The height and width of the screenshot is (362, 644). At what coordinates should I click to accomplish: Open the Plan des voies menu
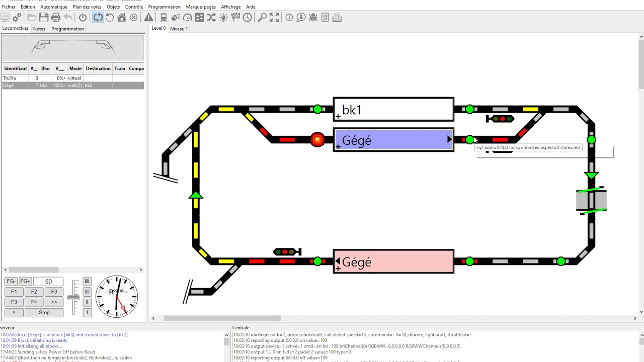87,7
